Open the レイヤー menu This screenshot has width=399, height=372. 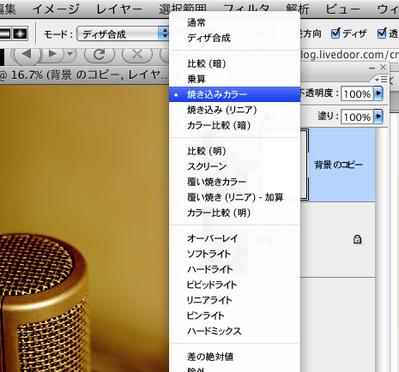tap(119, 8)
